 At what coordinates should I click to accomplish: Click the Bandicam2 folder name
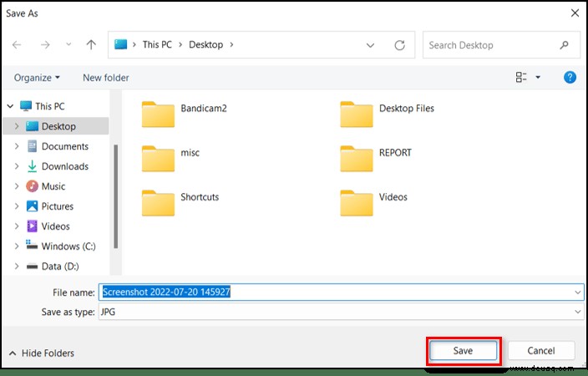pyautogui.click(x=204, y=109)
